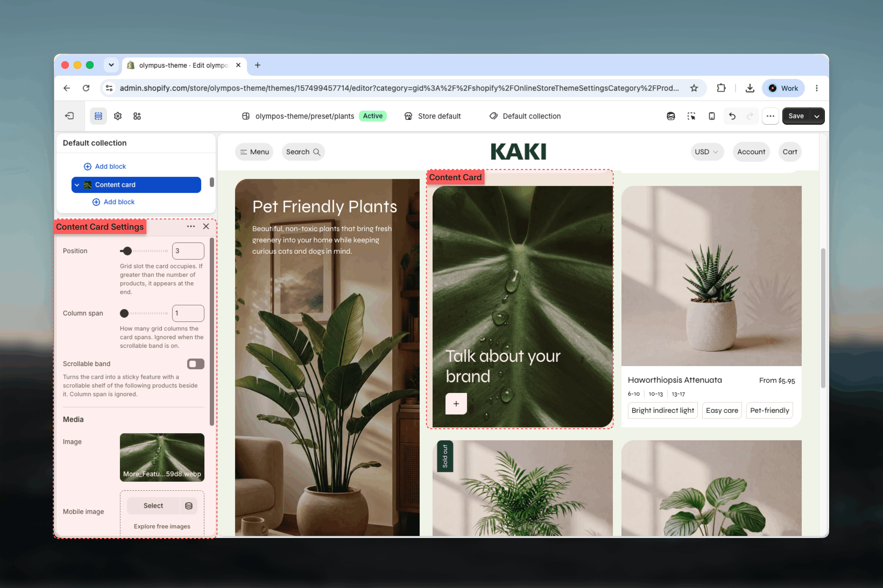
Task: Click upper Add block link
Action: click(x=105, y=167)
